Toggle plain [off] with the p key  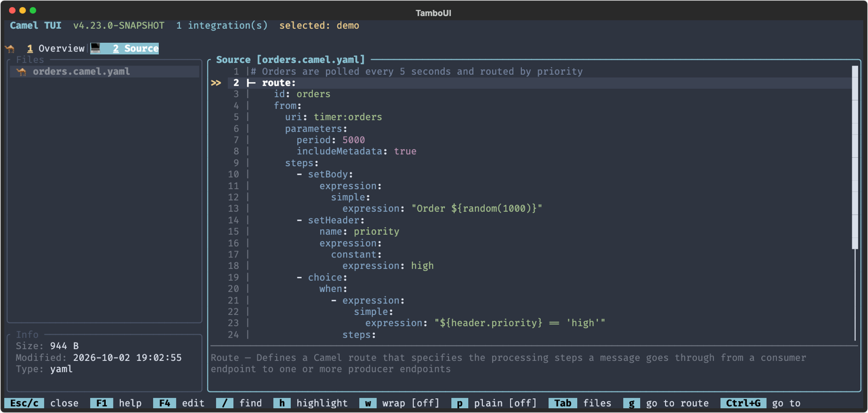coord(494,403)
